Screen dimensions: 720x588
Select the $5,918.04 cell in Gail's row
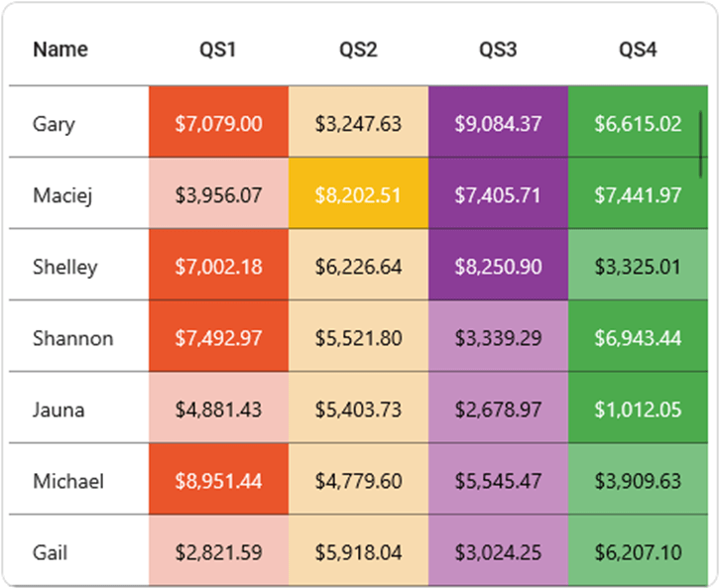[x=358, y=552]
